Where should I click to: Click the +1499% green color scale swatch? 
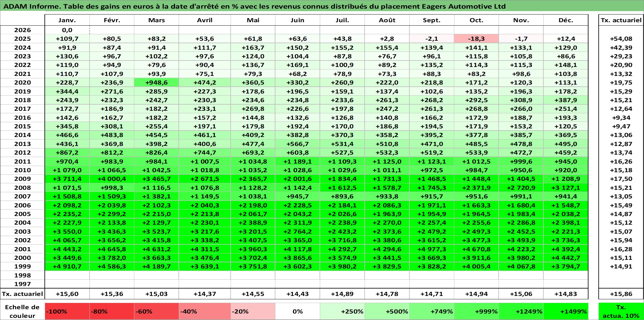(x=566, y=311)
